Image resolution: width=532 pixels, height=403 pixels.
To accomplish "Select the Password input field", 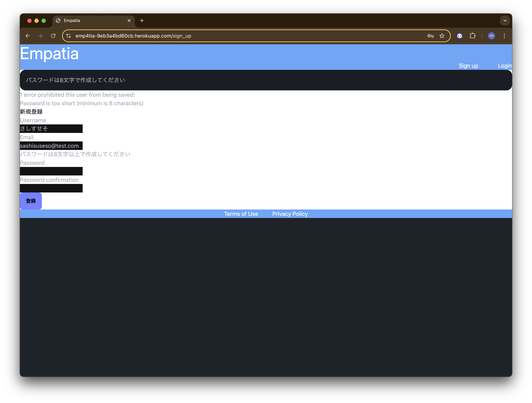I will (51, 171).
